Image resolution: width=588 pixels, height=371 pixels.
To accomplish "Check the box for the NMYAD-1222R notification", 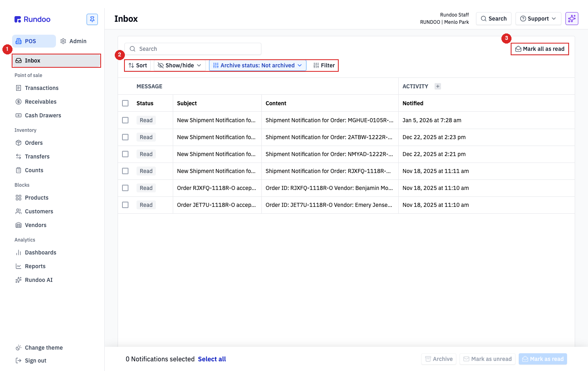I will tap(125, 154).
